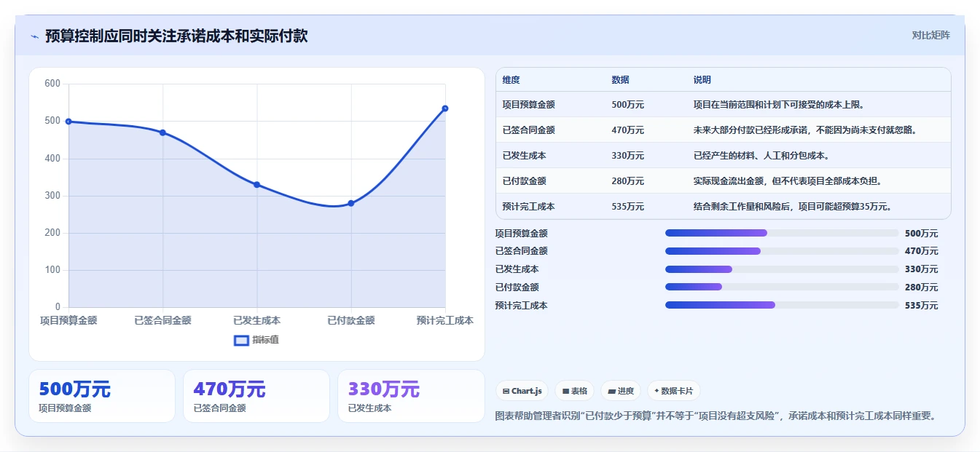Click the 指标值 legend text
Image resolution: width=980 pixels, height=452 pixels.
(265, 340)
